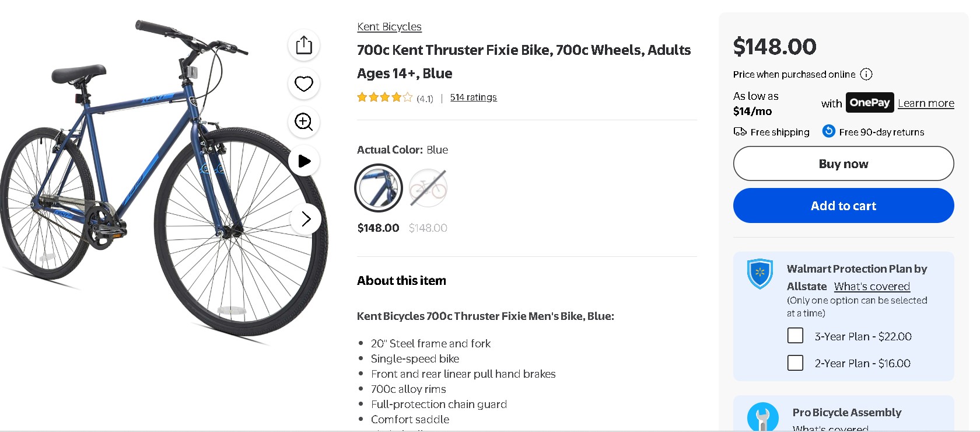Select the Blue color swatch
980x432 pixels.
click(379, 188)
